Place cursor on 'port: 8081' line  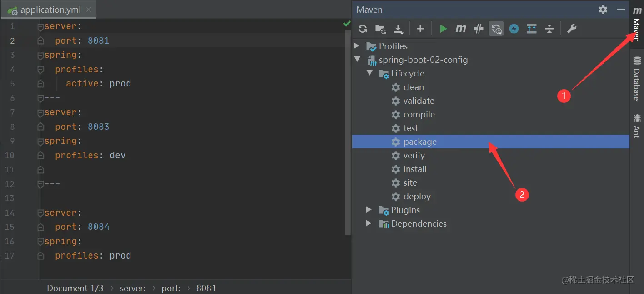click(x=82, y=41)
